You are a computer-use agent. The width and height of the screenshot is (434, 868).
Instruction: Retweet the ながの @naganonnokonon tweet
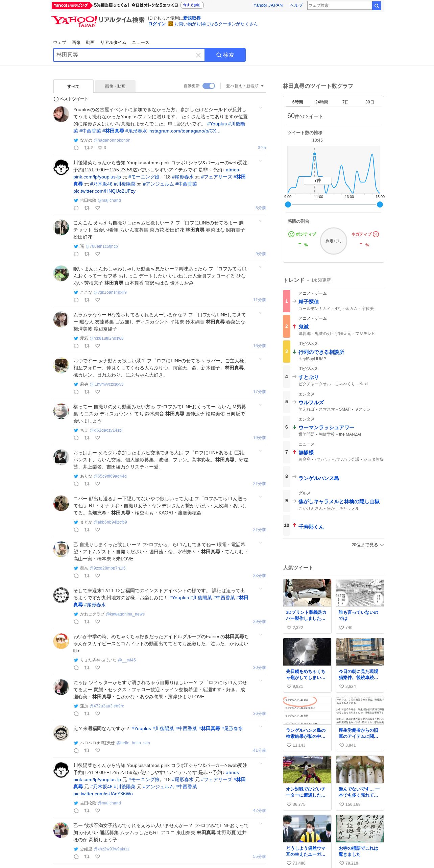[87, 148]
